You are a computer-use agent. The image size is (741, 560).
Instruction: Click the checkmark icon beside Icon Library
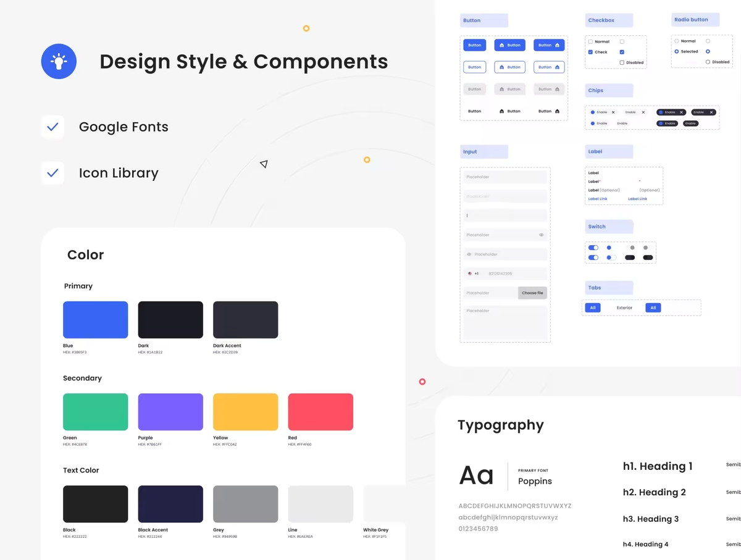52,173
